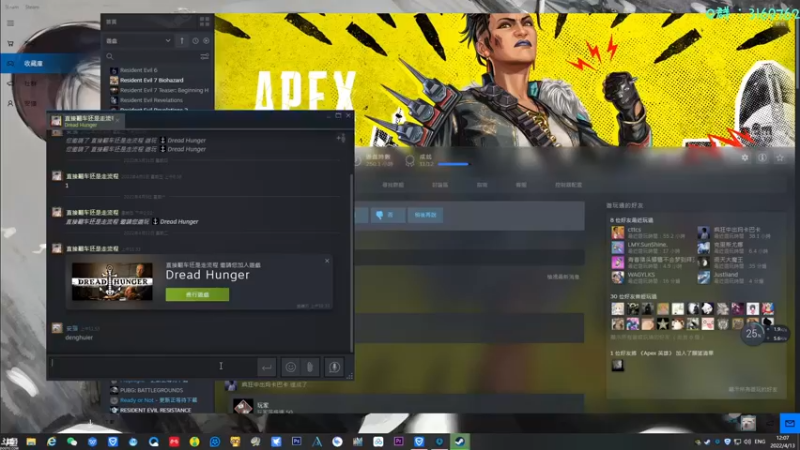Click the green play game button on invite

click(197, 294)
